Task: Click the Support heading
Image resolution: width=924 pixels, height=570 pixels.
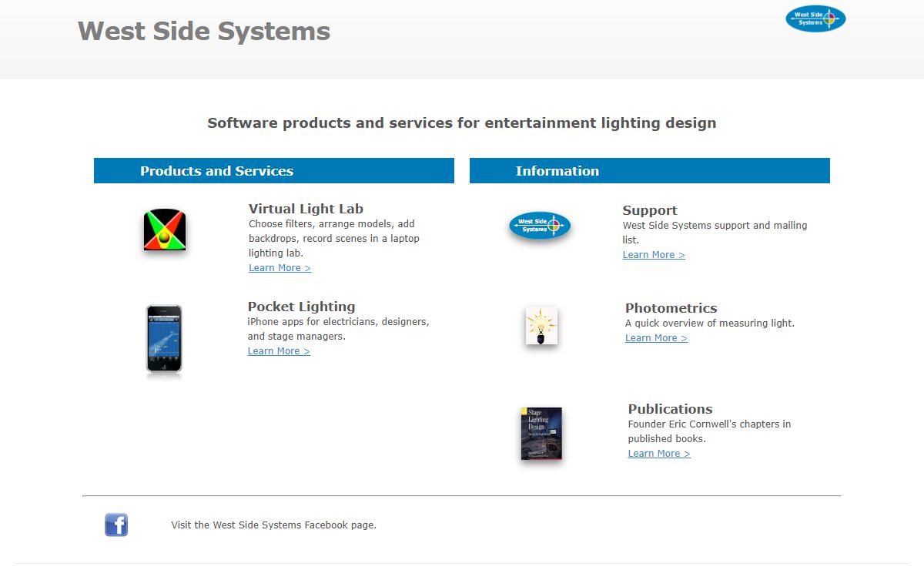Action: (x=650, y=210)
